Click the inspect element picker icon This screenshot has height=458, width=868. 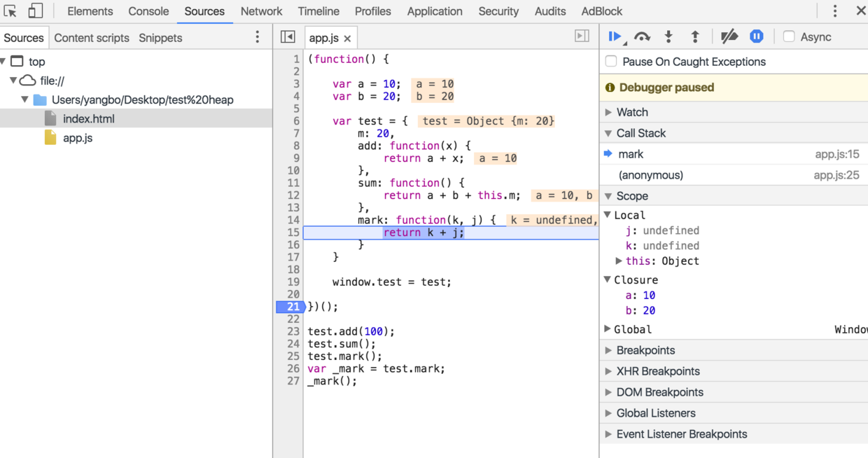pos(10,11)
